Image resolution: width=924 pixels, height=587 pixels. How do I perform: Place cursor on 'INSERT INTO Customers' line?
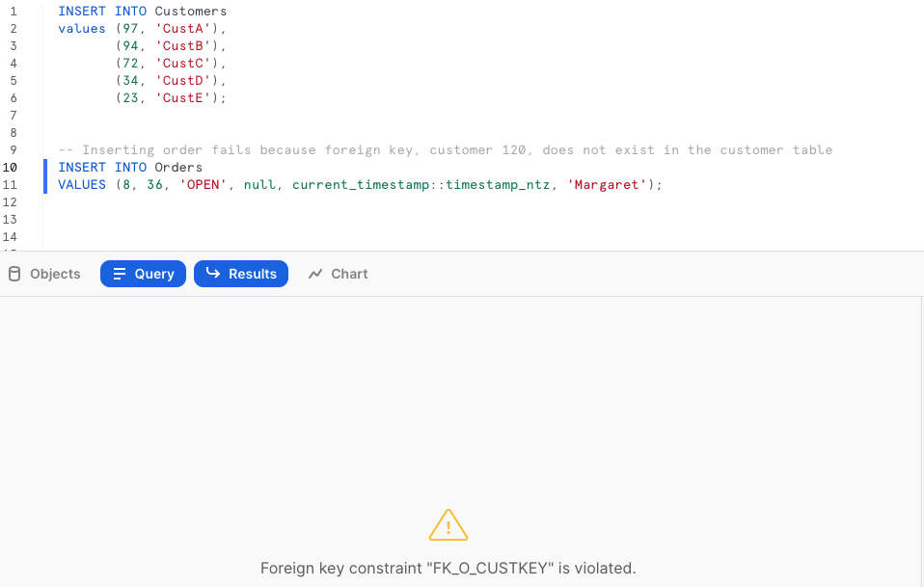click(x=142, y=12)
